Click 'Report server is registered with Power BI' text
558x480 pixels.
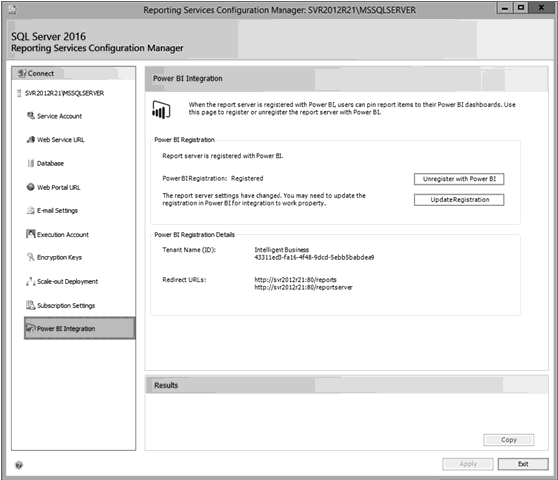(223, 156)
